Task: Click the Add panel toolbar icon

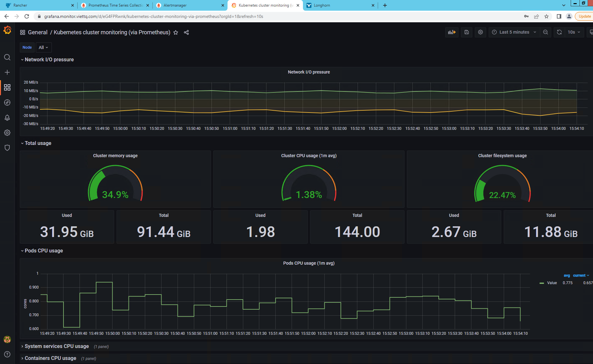Action: click(x=452, y=32)
